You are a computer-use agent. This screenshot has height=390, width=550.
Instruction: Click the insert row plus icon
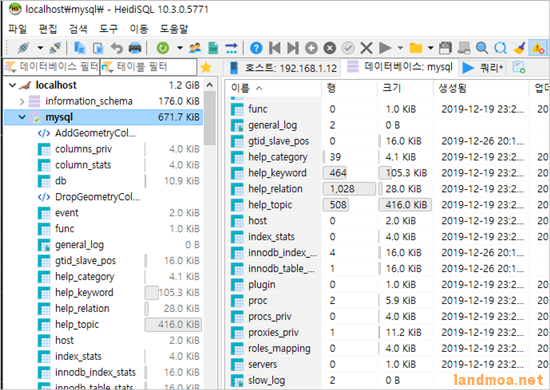pyautogui.click(x=311, y=48)
